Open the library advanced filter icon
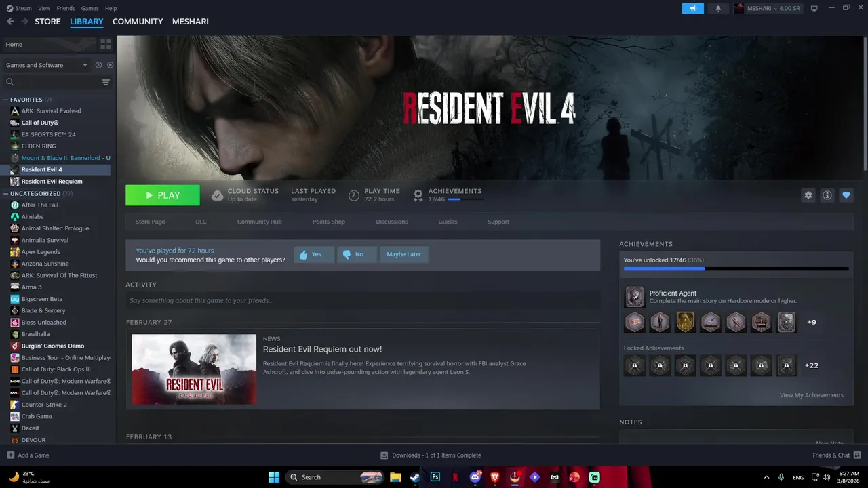Screen dimensions: 868x488 106,82
